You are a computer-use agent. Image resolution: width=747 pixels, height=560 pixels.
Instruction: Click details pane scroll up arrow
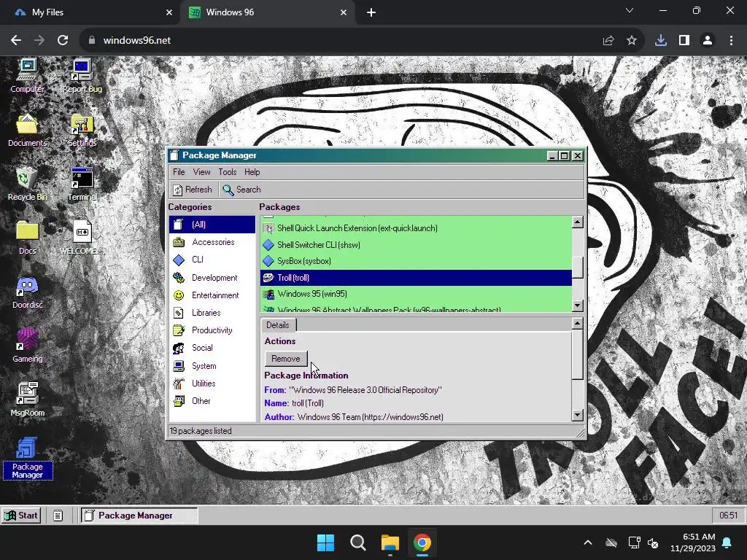tap(578, 324)
